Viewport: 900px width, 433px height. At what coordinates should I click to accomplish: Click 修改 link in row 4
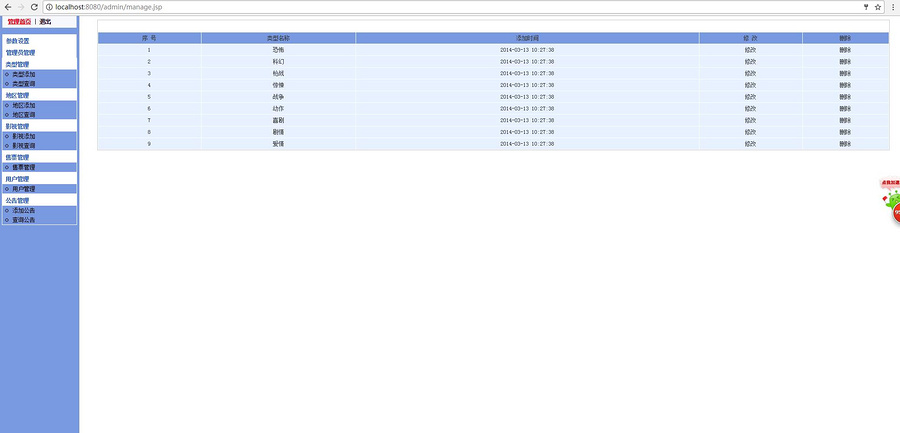point(750,85)
